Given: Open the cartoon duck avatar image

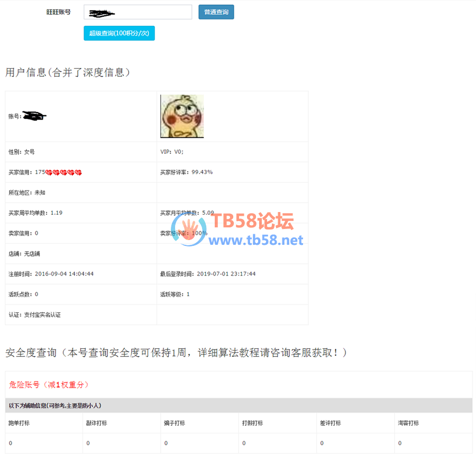Looking at the screenshot, I should [182, 116].
